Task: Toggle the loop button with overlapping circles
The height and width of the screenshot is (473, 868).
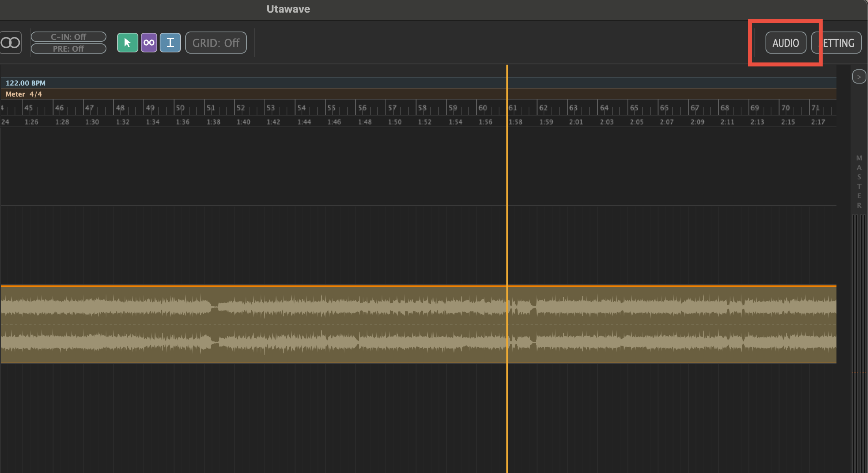Action: point(10,43)
